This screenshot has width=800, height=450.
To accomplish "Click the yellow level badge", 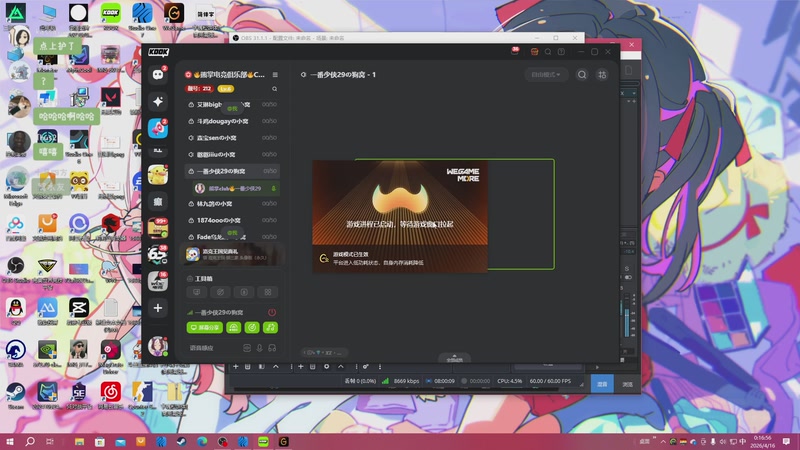I will 225,89.
